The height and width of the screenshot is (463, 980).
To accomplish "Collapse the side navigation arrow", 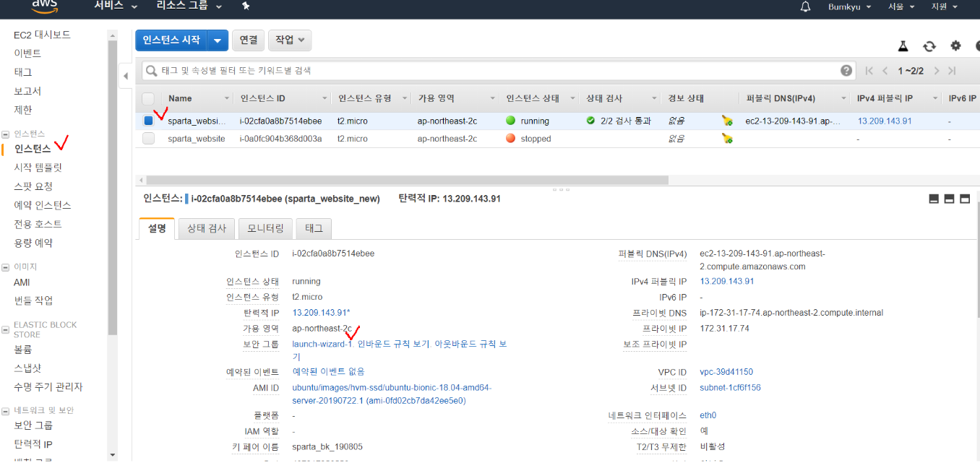I will click(125, 76).
